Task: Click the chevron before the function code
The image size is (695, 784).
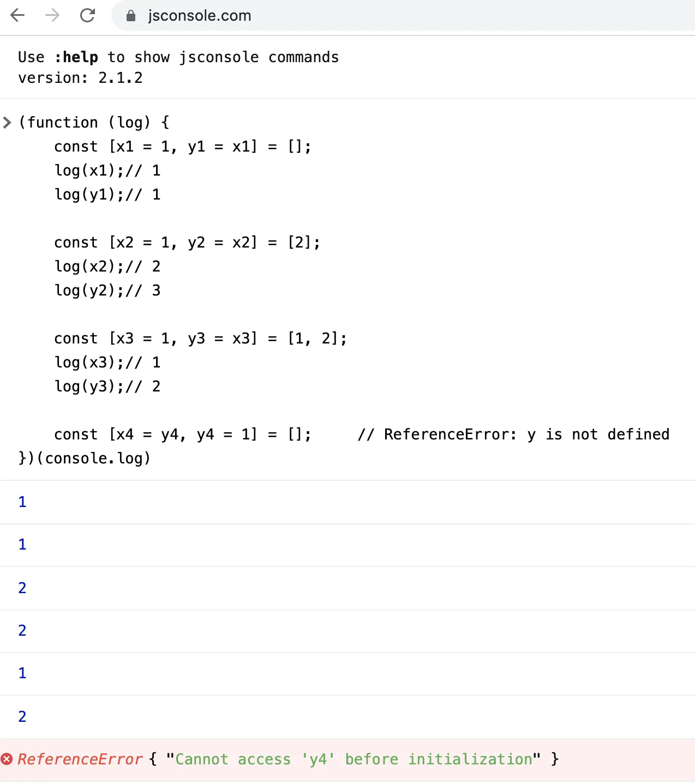Action: coord(7,122)
